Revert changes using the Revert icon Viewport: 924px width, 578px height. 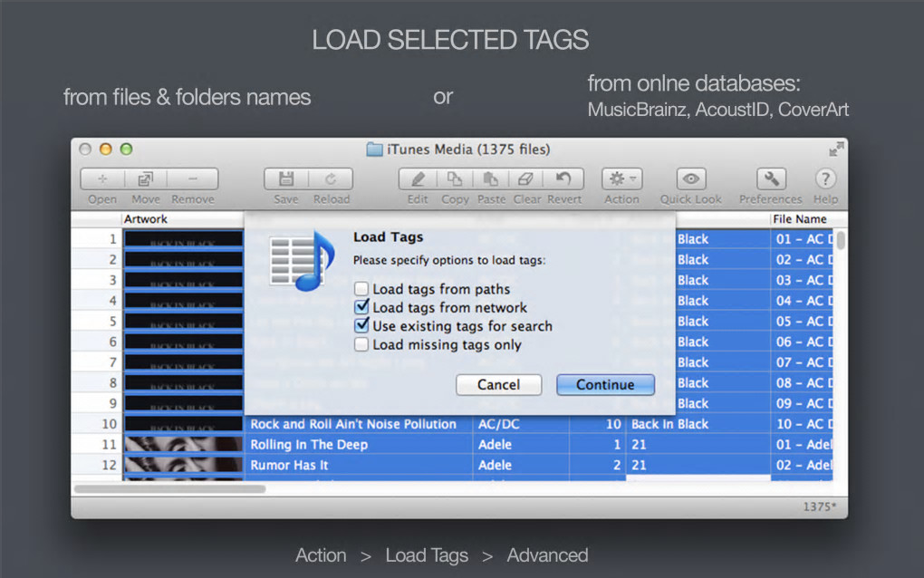pyautogui.click(x=564, y=178)
